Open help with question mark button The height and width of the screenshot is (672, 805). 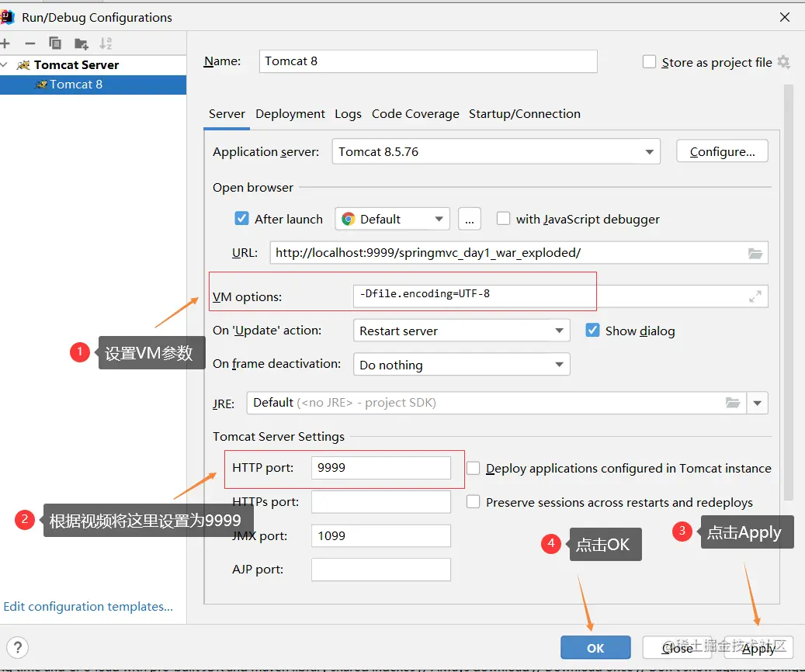(17, 647)
